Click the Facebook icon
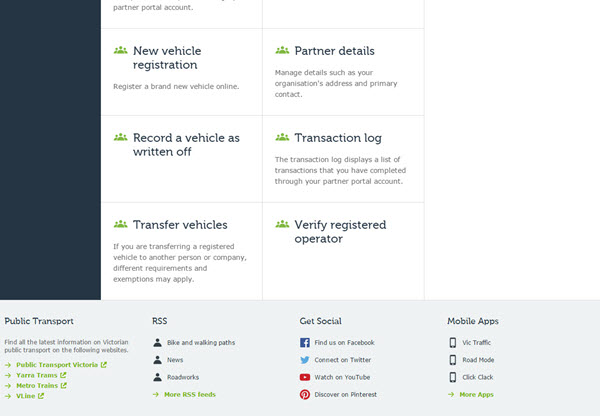The width and height of the screenshot is (600, 416). (305, 342)
